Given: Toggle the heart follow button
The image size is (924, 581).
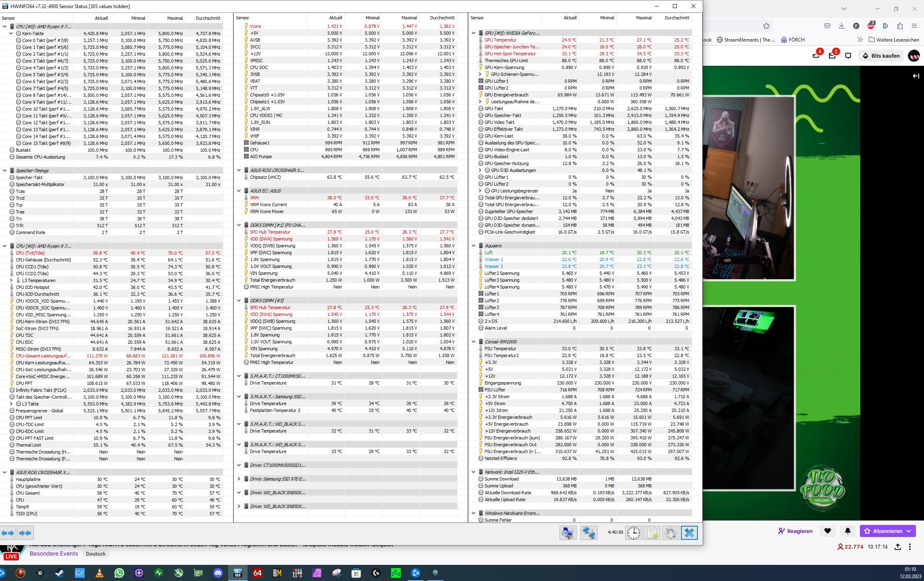Looking at the screenshot, I should 828,531.
